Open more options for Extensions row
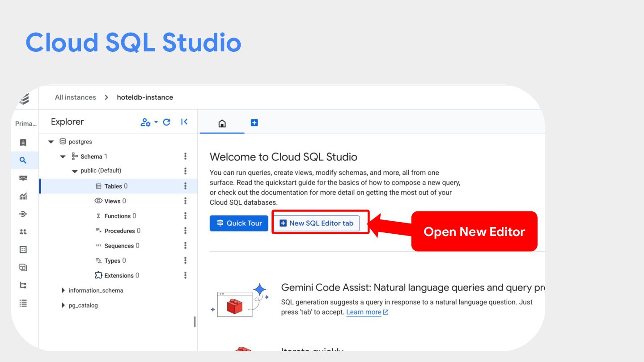Screen dimensions: 644x362 [x=185, y=275]
